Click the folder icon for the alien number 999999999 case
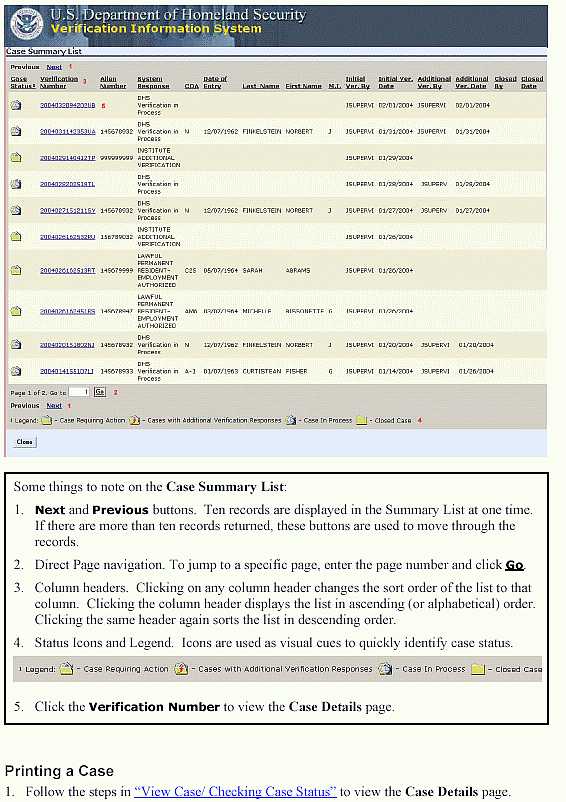The image size is (566, 802). click(16, 158)
